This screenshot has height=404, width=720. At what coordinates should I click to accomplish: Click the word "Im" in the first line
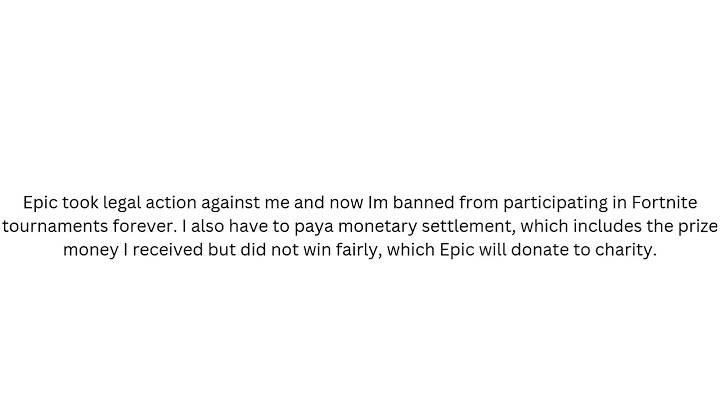(x=378, y=202)
